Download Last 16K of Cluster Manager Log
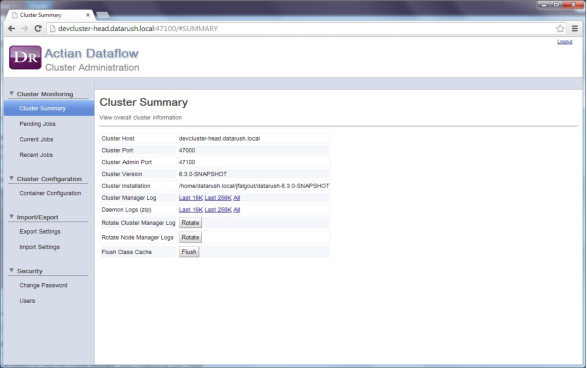Image resolution: width=587 pixels, height=369 pixels. [191, 198]
